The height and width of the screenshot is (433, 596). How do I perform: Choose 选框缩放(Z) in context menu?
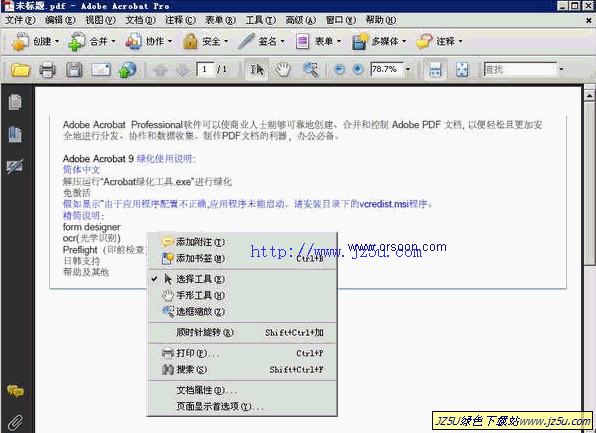(242, 312)
